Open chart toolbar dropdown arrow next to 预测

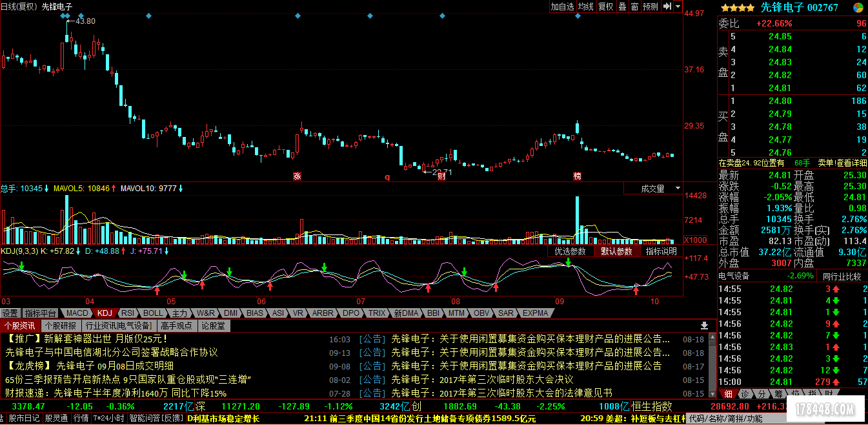[678, 6]
